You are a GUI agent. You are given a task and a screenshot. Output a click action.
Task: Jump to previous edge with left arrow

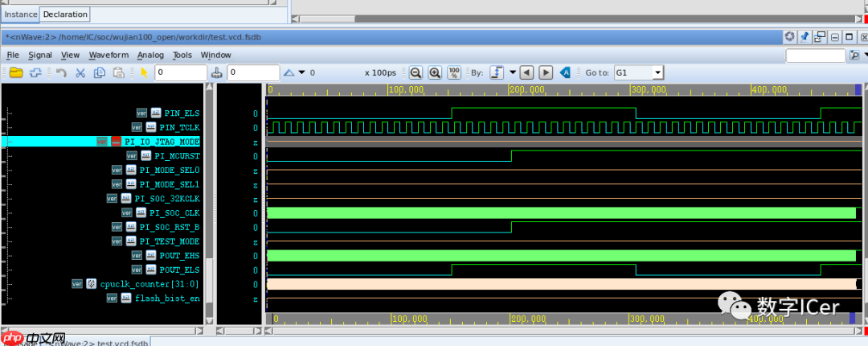click(x=526, y=72)
